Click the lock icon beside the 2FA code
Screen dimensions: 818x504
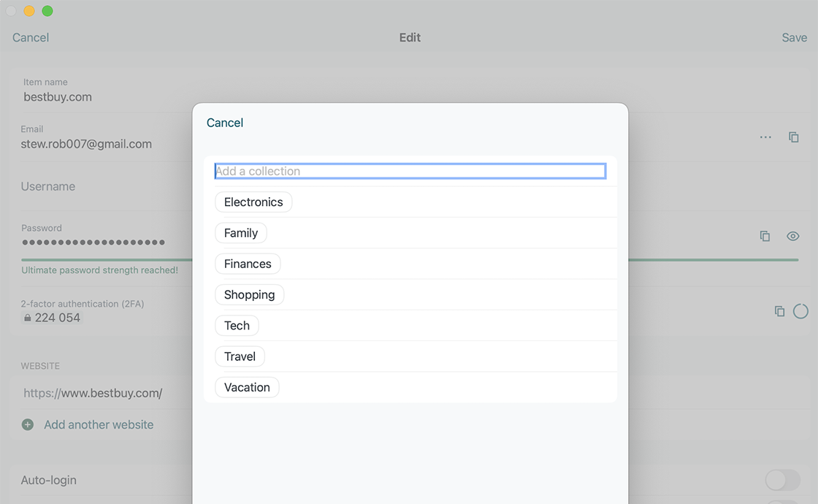click(x=28, y=318)
